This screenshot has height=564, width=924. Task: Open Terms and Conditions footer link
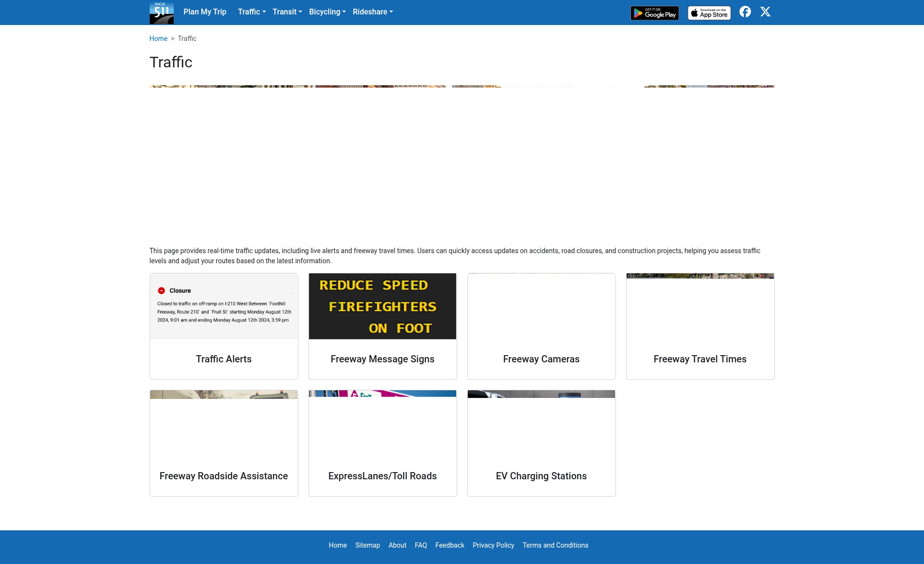[x=555, y=545]
